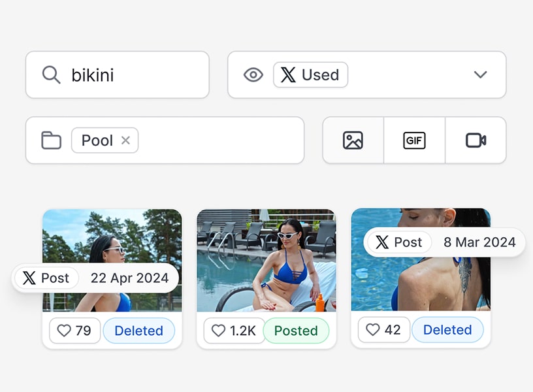Click the search magnifier icon
Image resolution: width=533 pixels, height=392 pixels.
(x=51, y=75)
